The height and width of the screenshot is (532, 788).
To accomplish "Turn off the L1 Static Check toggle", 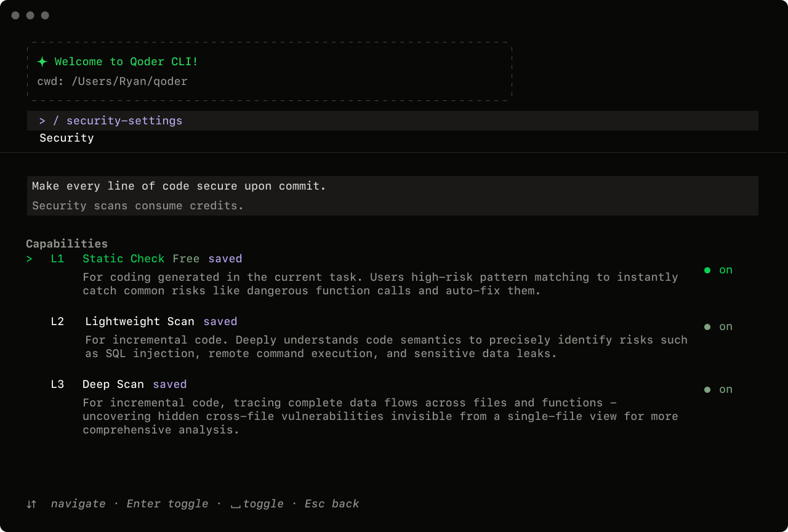I will (x=718, y=270).
